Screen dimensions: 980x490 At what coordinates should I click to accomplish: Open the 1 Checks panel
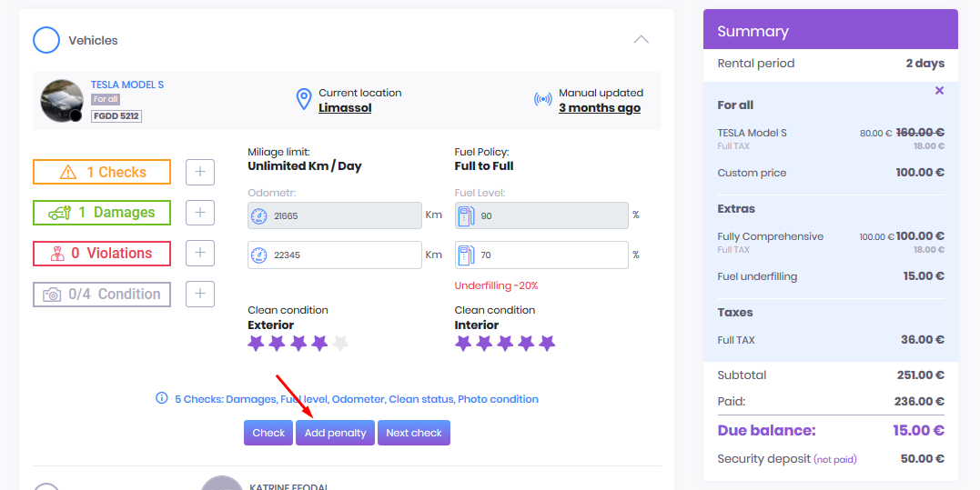pyautogui.click(x=102, y=173)
